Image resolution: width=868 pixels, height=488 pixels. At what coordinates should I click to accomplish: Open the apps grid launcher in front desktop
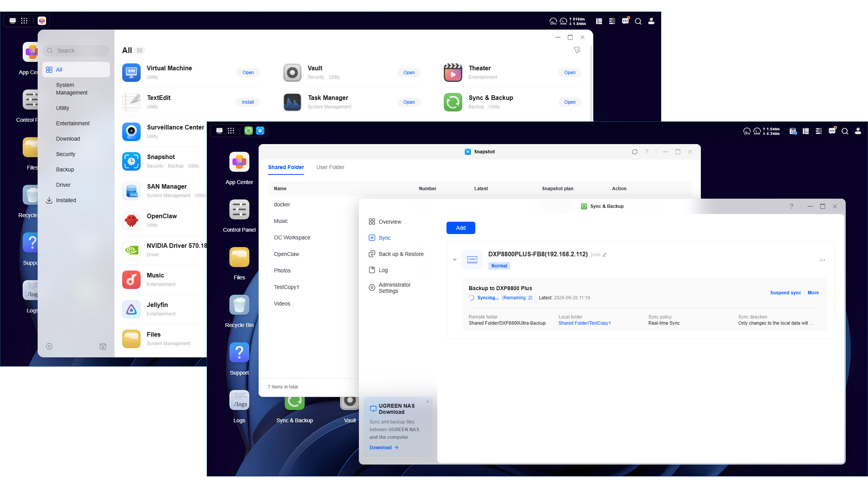coord(231,131)
